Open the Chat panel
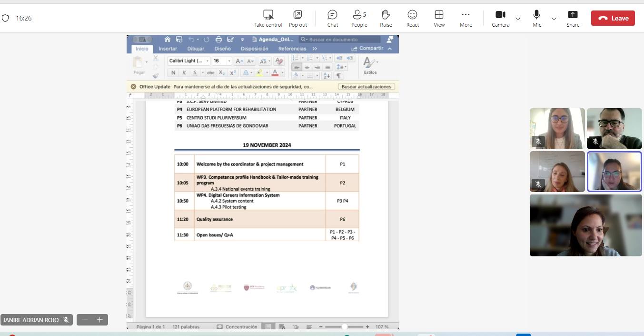Viewport: 644px width, 336px height. click(x=332, y=18)
